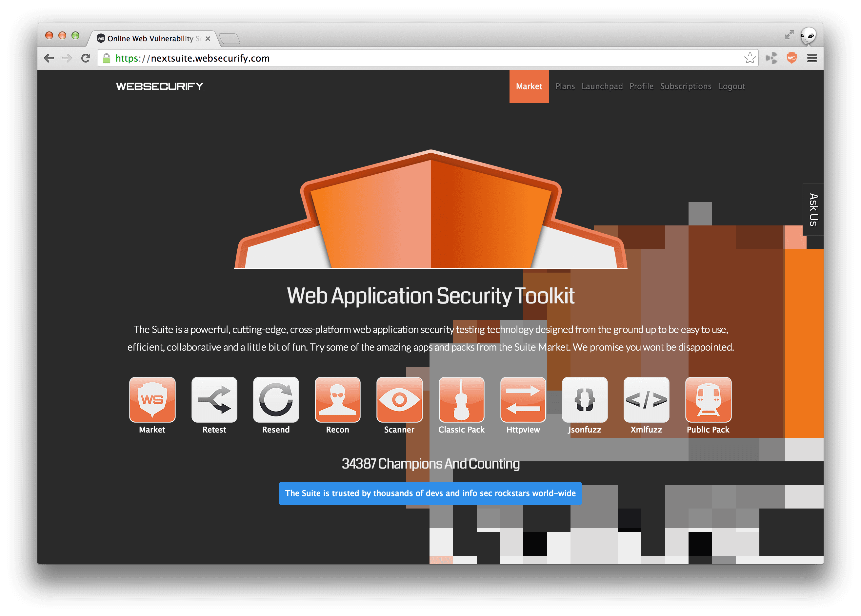Go to Plans in navigation
Viewport: 861px width, 616px height.
coord(565,86)
